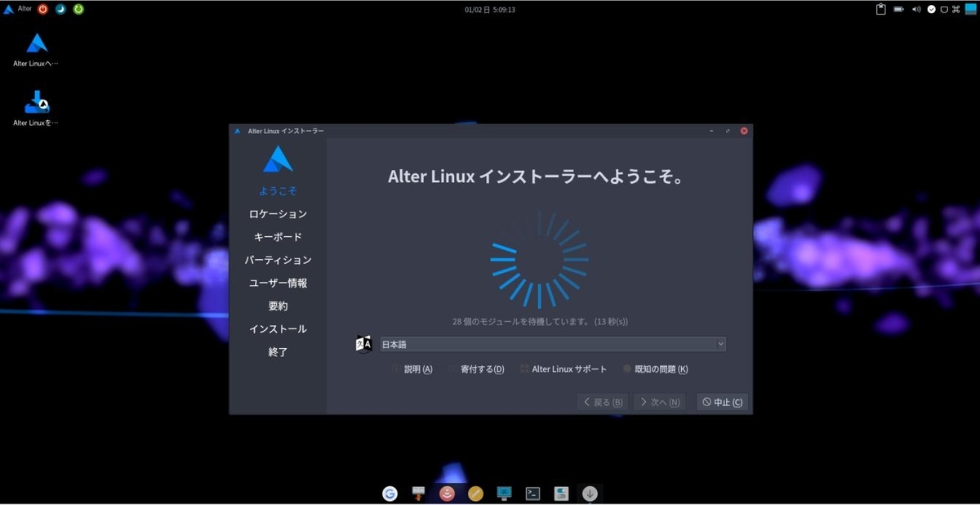Open the settings toggles icon in the dock
Viewport: 980px width, 505px height.
pyautogui.click(x=561, y=494)
